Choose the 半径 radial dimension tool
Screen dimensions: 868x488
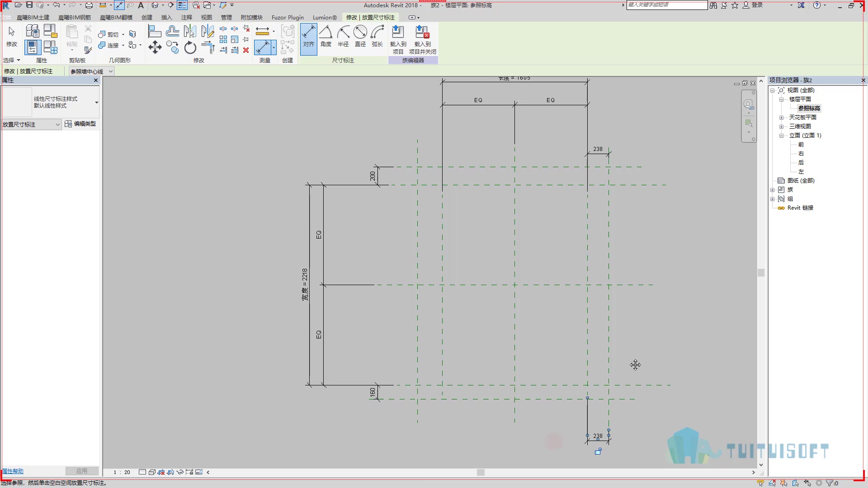[343, 36]
